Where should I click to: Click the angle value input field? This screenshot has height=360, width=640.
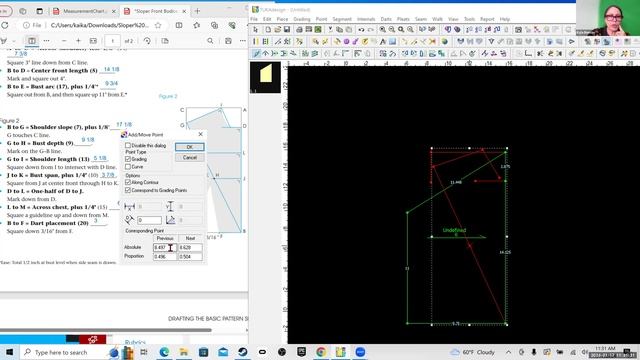click(x=149, y=220)
